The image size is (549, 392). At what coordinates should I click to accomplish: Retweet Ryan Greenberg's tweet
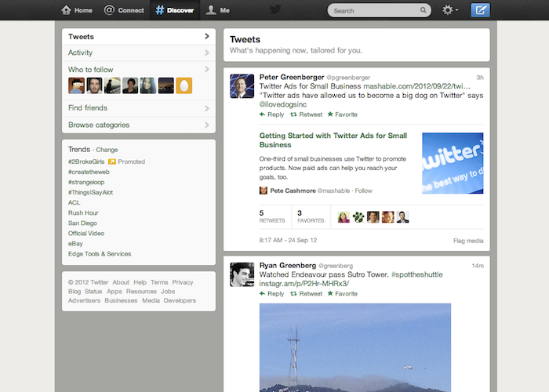pos(306,294)
